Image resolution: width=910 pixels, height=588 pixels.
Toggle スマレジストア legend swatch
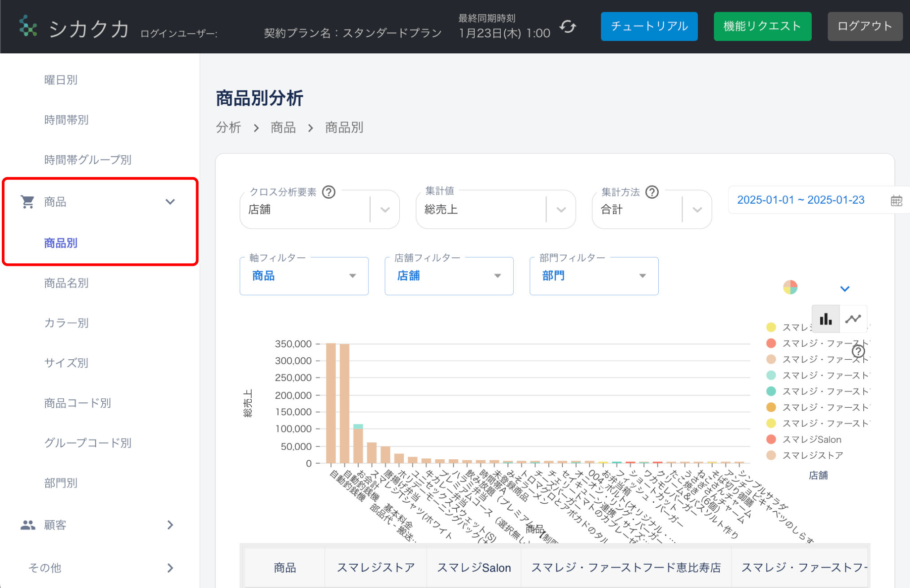click(x=771, y=456)
